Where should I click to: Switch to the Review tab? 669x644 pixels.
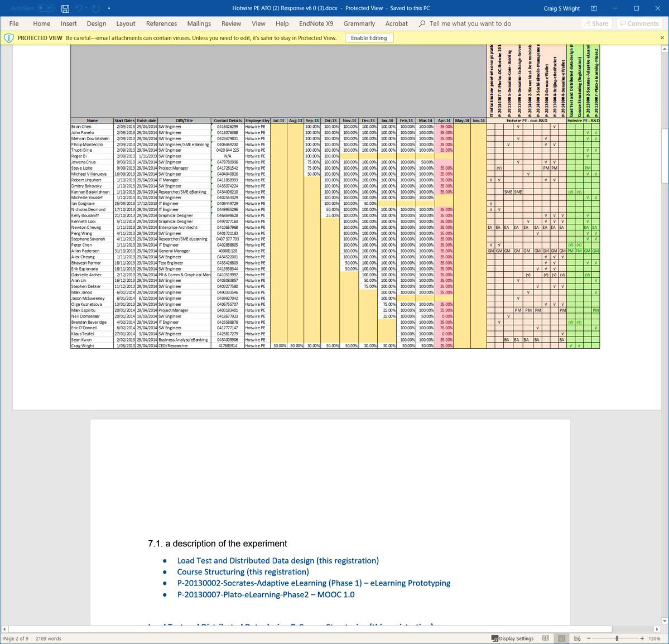[231, 23]
